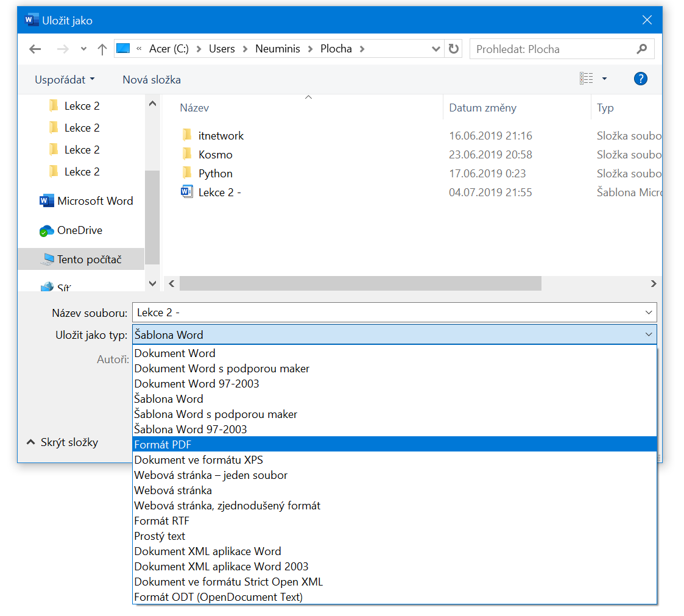
Task: Select Microsoft Word in navigation pane
Action: pyautogui.click(x=94, y=201)
